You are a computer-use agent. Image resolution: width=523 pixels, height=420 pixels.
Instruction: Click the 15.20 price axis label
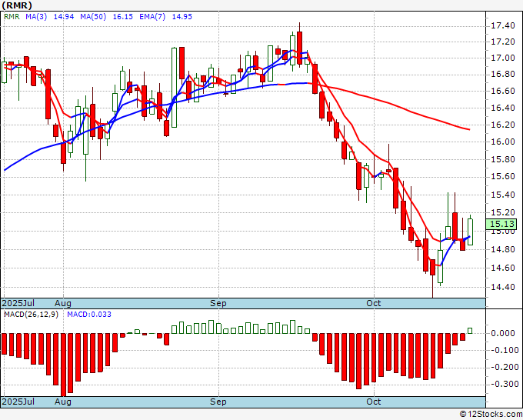point(503,212)
